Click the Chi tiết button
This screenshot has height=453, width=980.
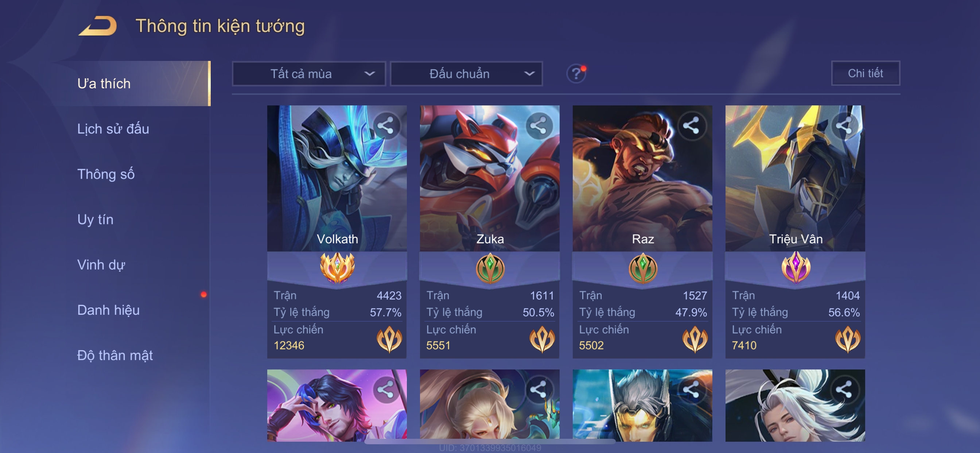[x=866, y=73]
